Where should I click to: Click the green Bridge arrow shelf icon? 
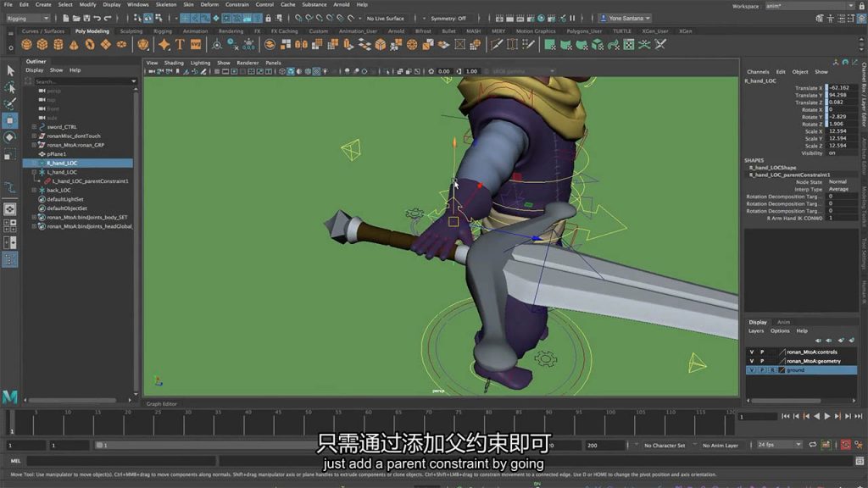(x=614, y=45)
